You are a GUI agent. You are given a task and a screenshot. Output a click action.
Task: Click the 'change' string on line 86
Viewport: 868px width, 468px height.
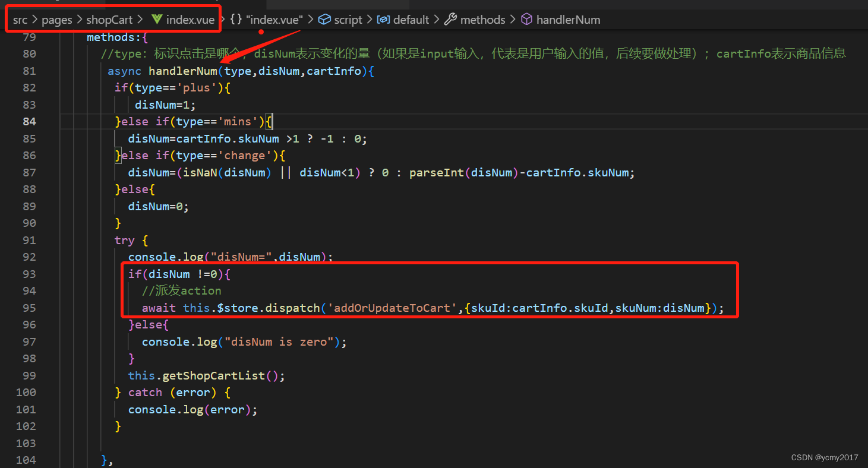244,155
